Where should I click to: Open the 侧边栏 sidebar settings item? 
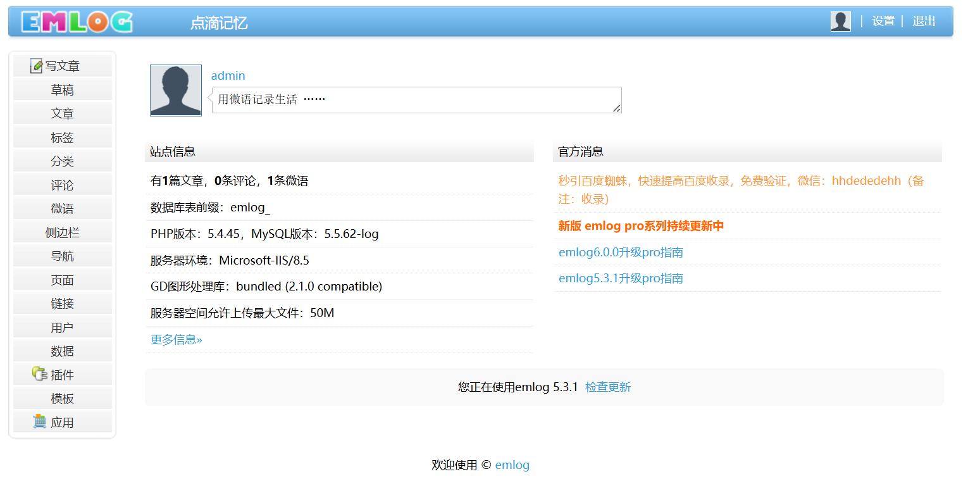tap(63, 232)
